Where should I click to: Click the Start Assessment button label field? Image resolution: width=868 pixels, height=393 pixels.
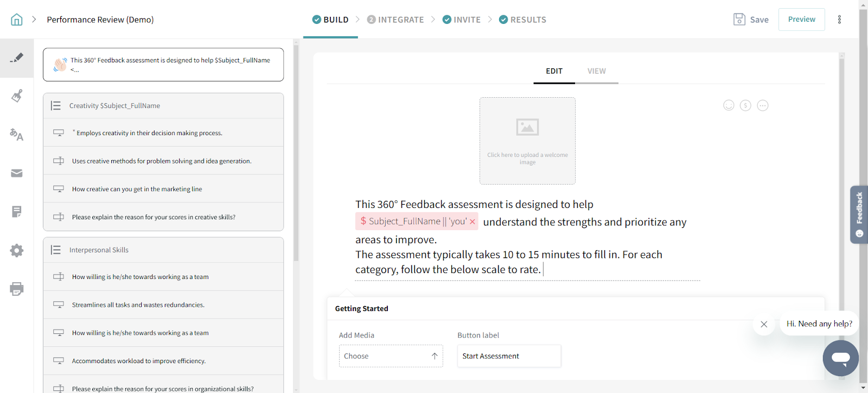pyautogui.click(x=508, y=356)
